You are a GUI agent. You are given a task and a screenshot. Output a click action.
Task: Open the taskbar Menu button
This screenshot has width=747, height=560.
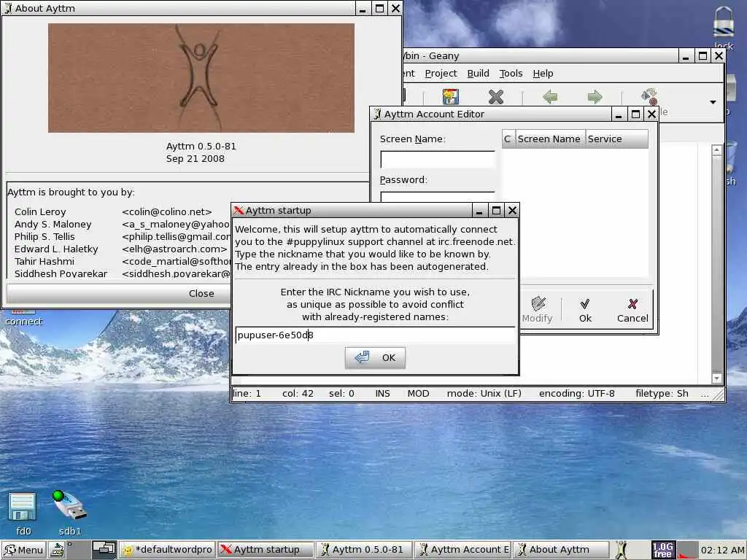pyautogui.click(x=23, y=550)
